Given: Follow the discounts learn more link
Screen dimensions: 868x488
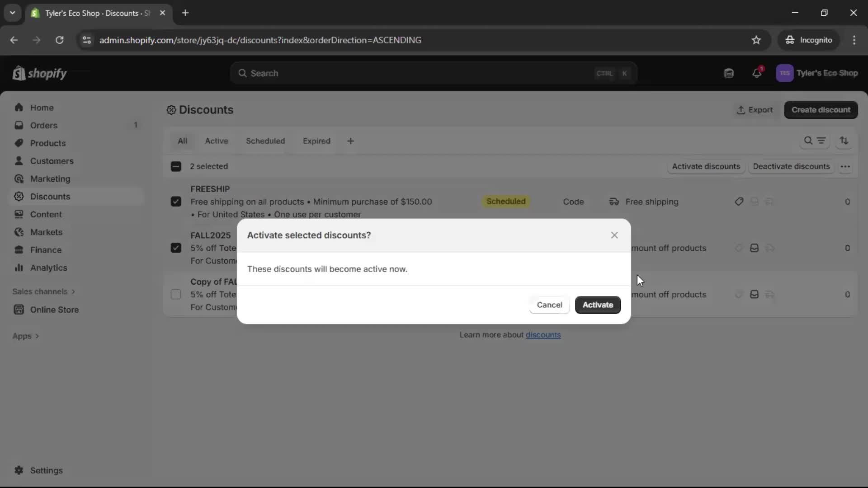Looking at the screenshot, I should (543, 334).
